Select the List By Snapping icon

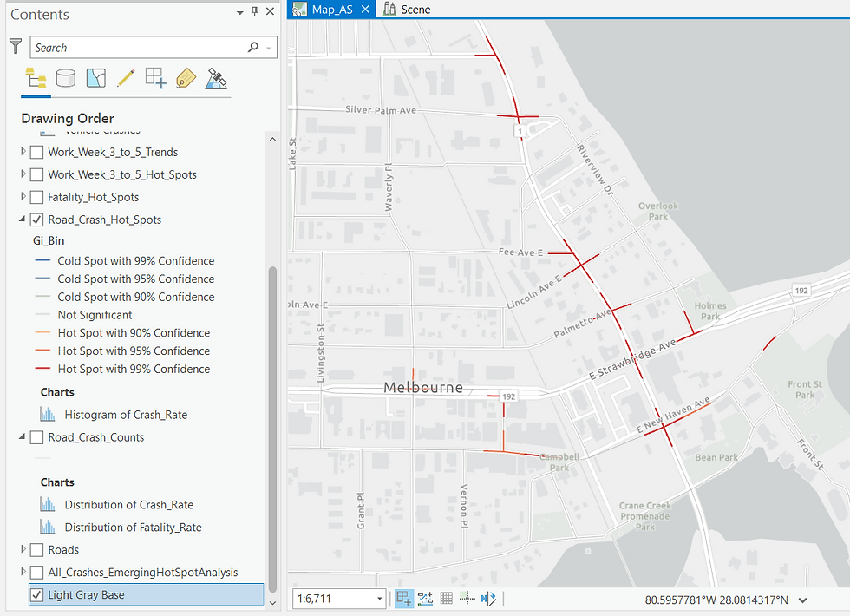click(155, 79)
